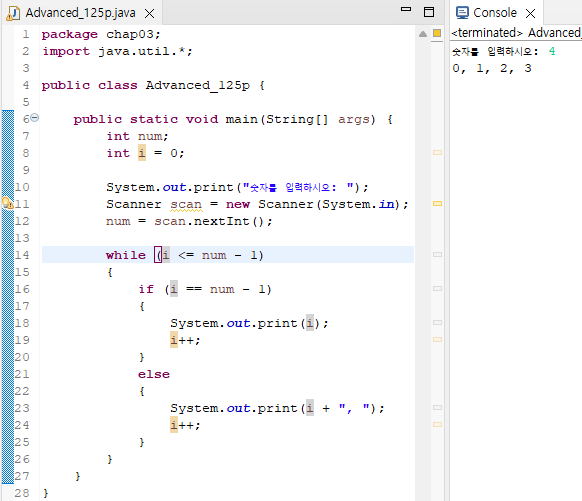Jump to line 11 warning marker in overview ruler
This screenshot has width=582, height=501.
pos(438,203)
